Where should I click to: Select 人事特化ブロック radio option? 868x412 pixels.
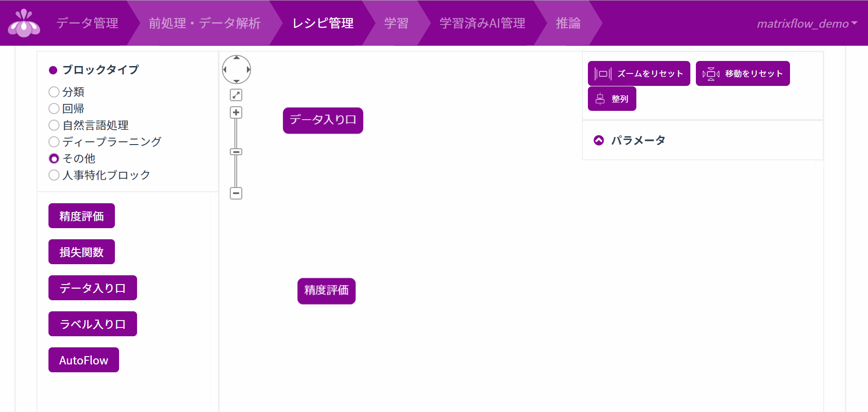pyautogui.click(x=54, y=175)
